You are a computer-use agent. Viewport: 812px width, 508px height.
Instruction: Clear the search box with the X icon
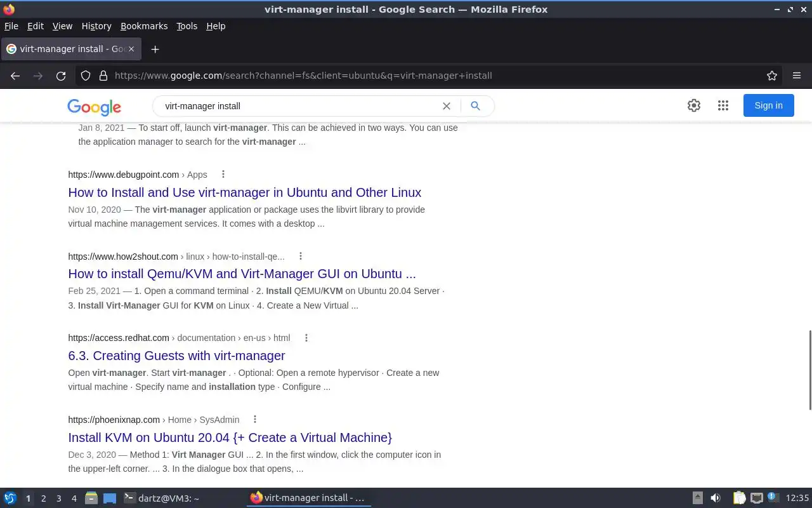pos(447,106)
